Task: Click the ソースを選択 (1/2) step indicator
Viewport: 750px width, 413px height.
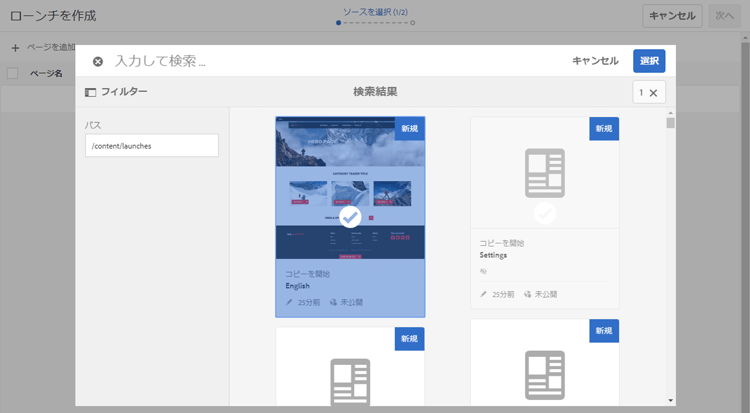Action: [x=375, y=12]
